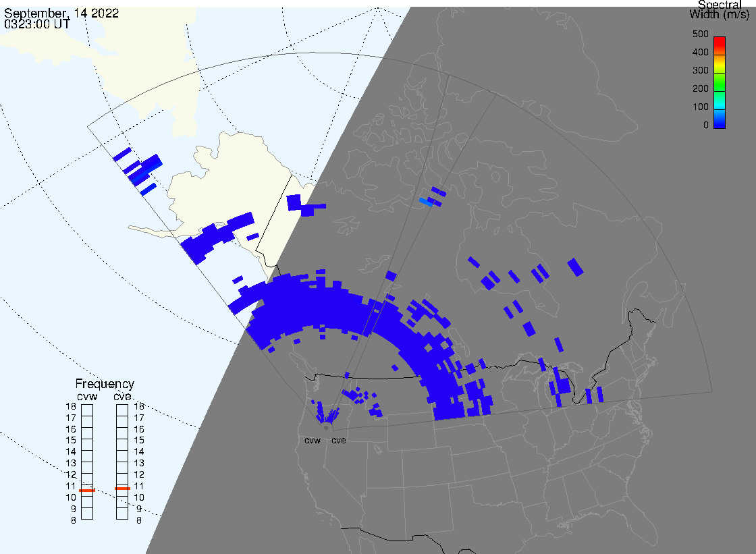Click the radar site dot in Oregon
The height and width of the screenshot is (554, 756).
327,427
